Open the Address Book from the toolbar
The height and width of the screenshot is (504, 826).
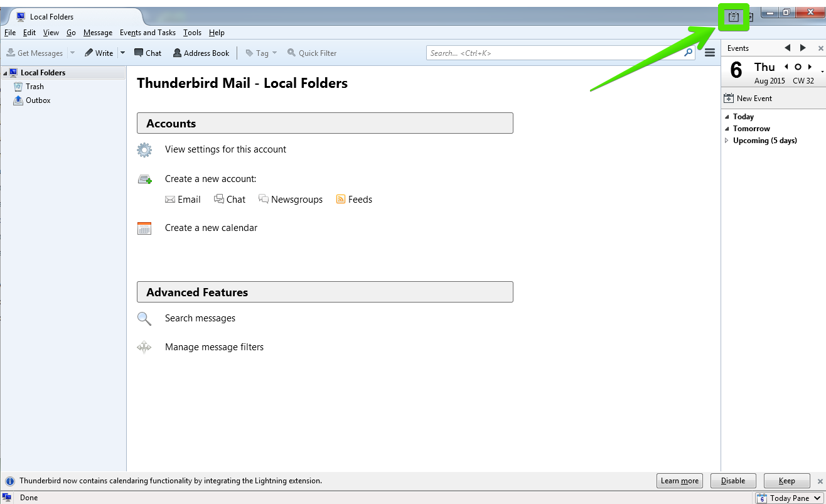(x=201, y=53)
